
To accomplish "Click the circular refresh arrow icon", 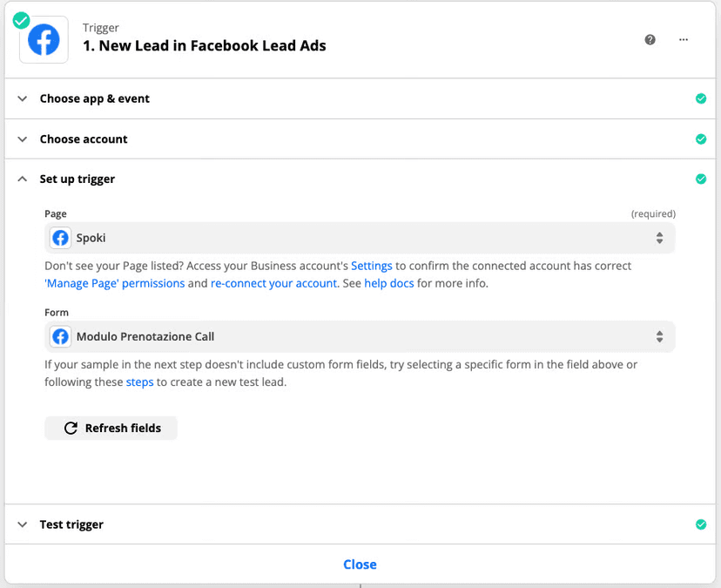I will tap(71, 429).
